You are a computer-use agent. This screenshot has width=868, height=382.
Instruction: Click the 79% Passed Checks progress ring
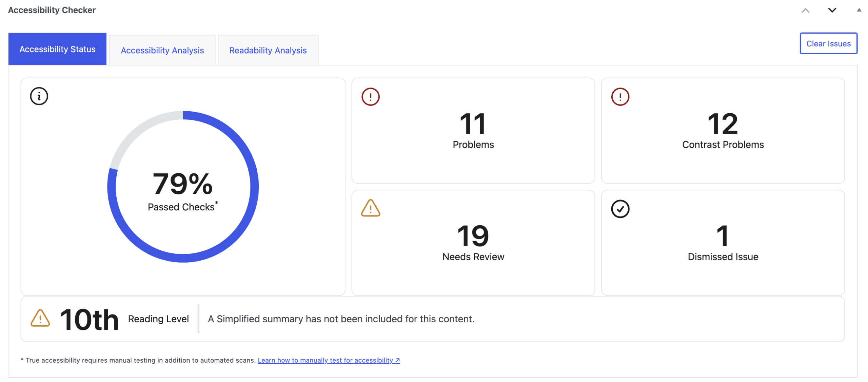183,187
